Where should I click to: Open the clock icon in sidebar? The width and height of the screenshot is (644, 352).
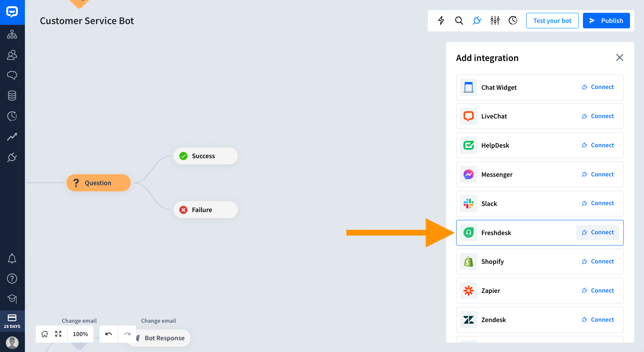12,116
